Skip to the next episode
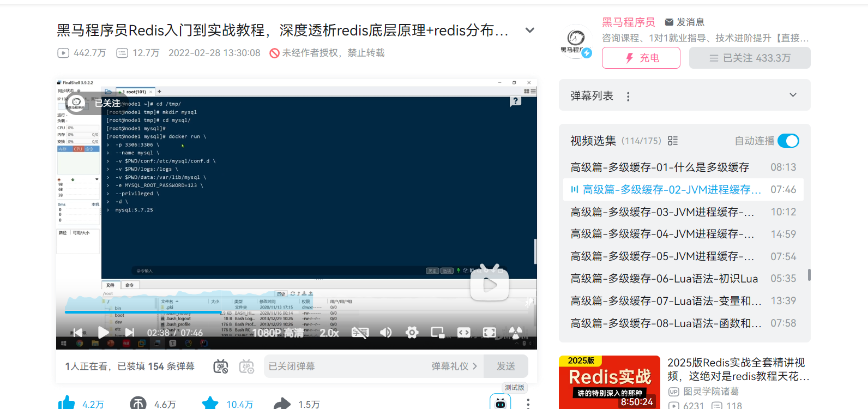The height and width of the screenshot is (409, 868). tap(130, 332)
